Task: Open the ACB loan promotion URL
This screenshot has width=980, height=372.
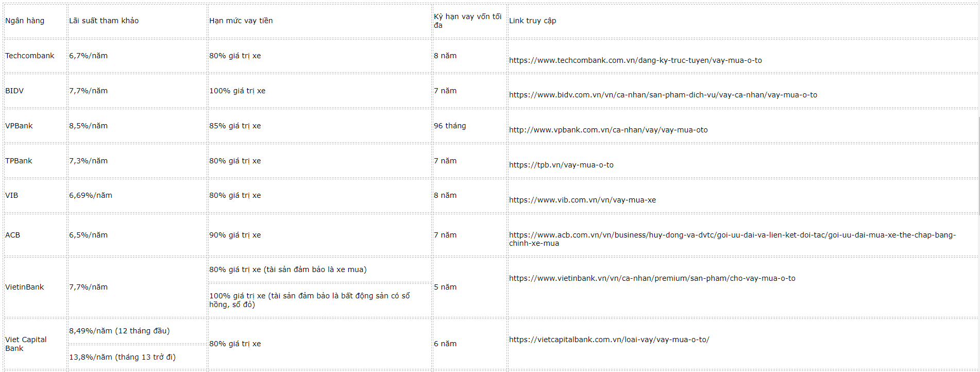Action: [x=732, y=235]
